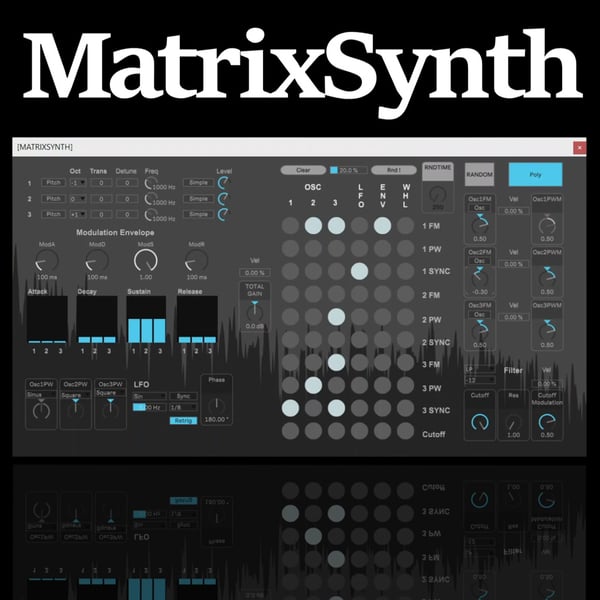Click the Osc2FM knob
The width and height of the screenshot is (600, 600).
click(x=479, y=278)
